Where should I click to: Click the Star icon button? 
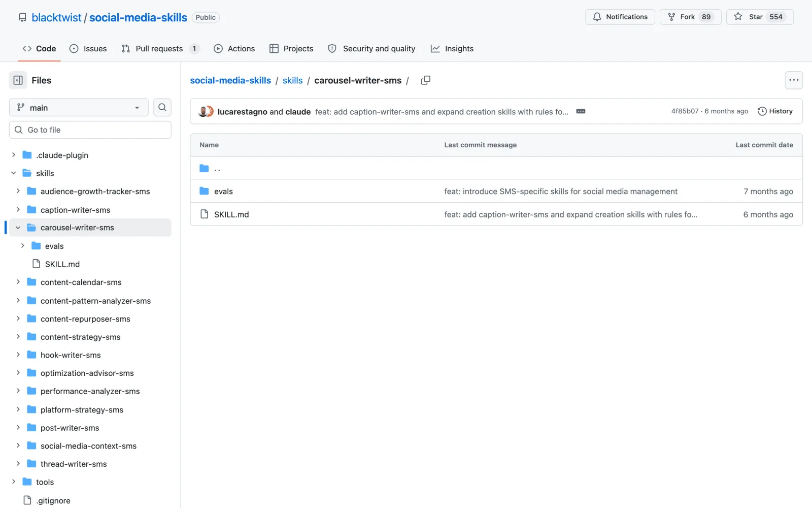click(x=738, y=17)
